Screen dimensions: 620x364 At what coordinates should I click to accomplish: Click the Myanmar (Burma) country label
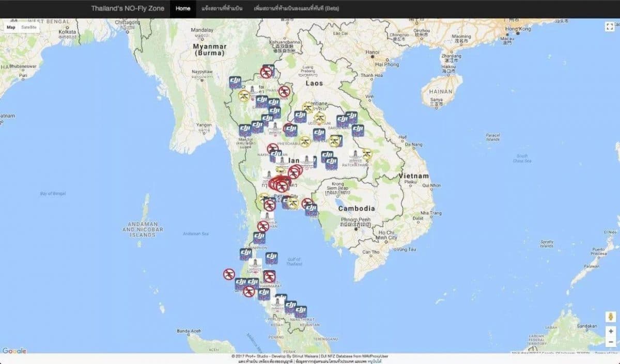click(210, 49)
